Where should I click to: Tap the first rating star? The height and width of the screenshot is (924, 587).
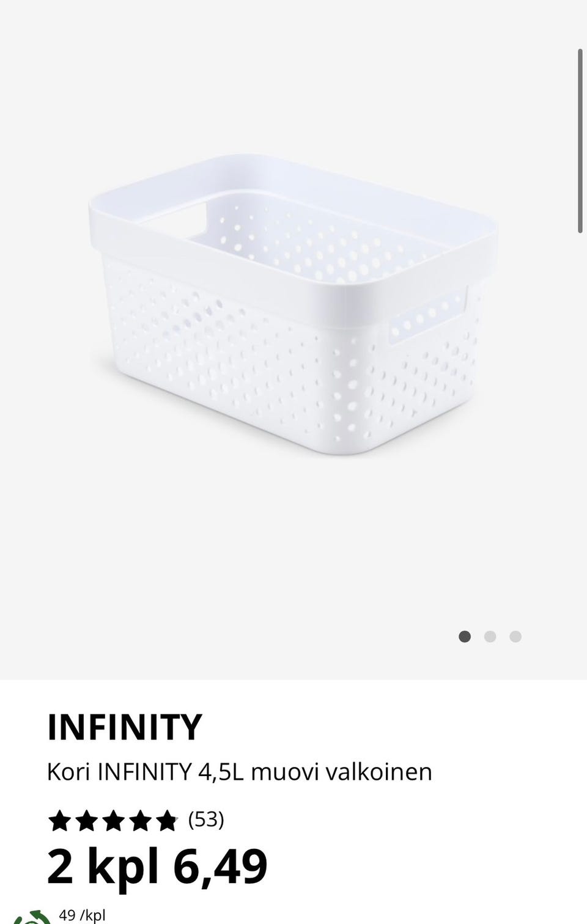pyautogui.click(x=59, y=820)
